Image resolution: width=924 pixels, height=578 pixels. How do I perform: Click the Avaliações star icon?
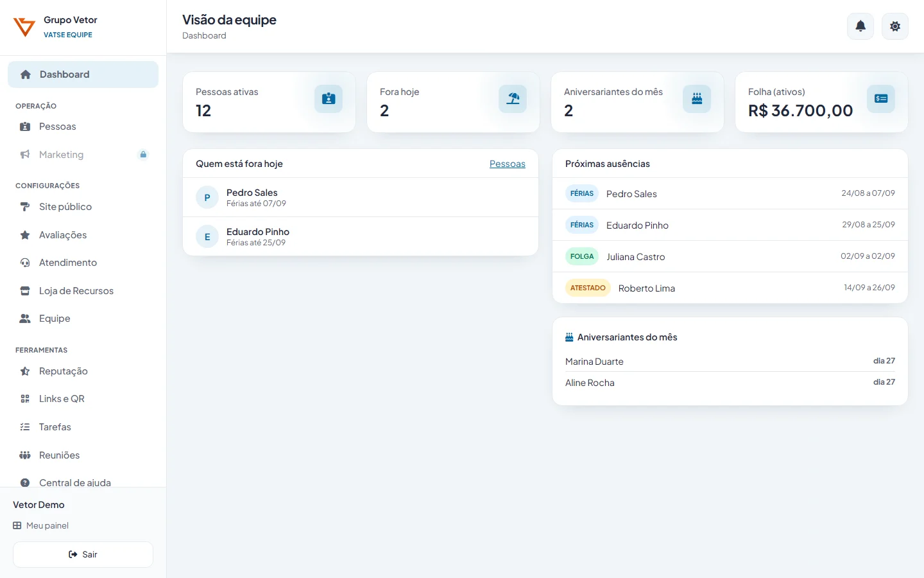pyautogui.click(x=25, y=235)
